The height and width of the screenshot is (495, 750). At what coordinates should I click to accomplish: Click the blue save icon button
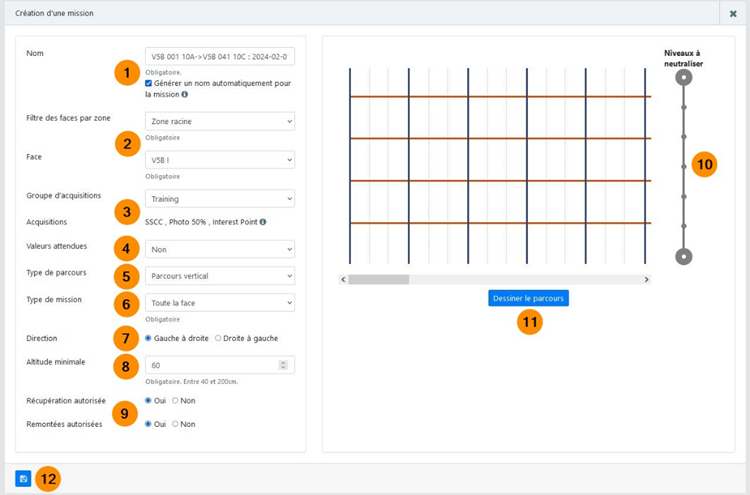point(23,479)
